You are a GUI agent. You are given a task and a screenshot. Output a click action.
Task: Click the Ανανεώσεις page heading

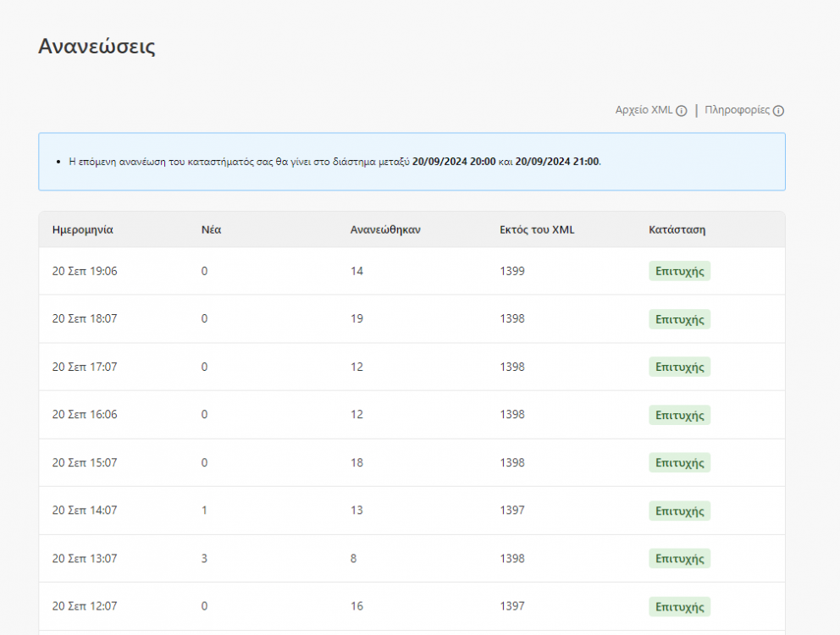coord(97,47)
